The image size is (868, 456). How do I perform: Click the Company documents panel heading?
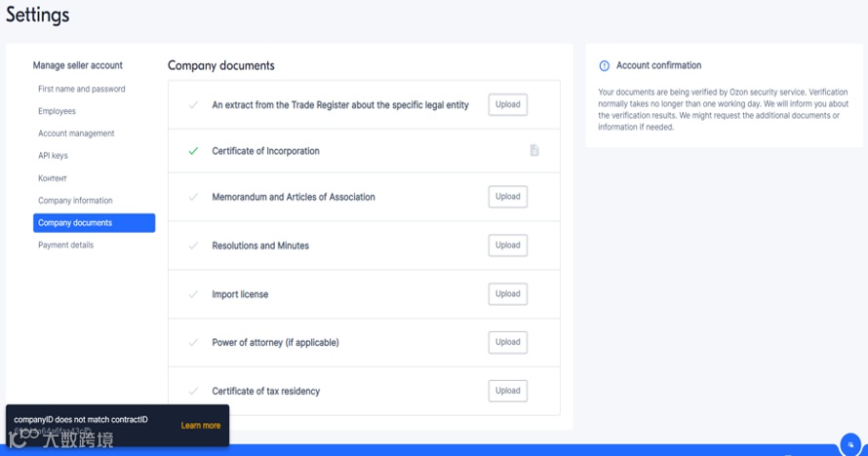click(220, 66)
